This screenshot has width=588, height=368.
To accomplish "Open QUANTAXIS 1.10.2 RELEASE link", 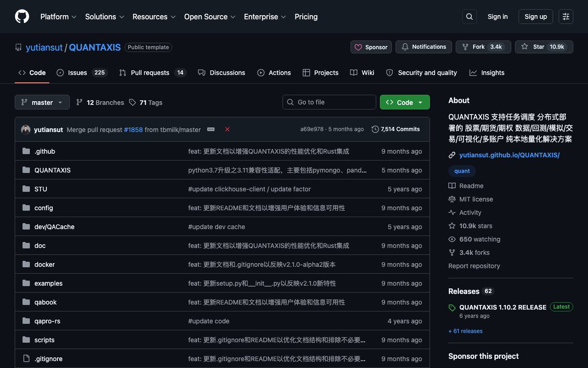I will 503,307.
